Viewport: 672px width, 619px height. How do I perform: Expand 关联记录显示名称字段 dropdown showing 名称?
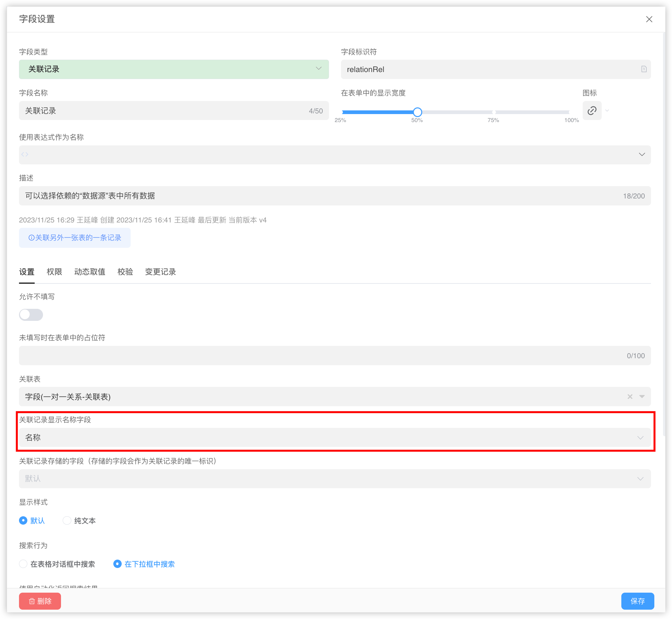tap(335, 438)
